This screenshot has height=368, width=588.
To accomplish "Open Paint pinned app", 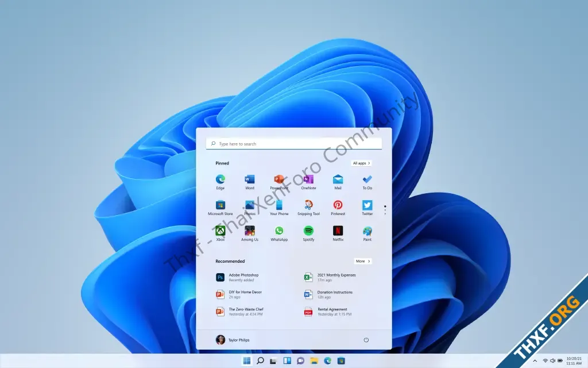I will coord(367,233).
